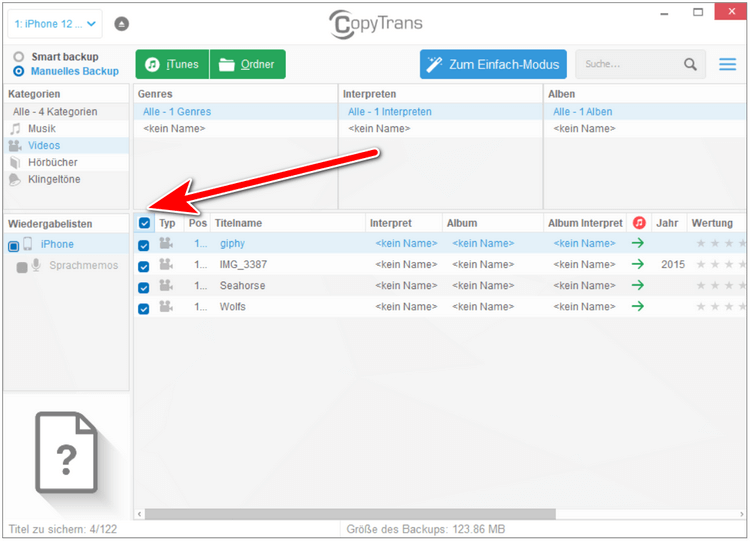The height and width of the screenshot is (541, 750).
Task: Select the Klingeltöne category
Action: (66, 179)
